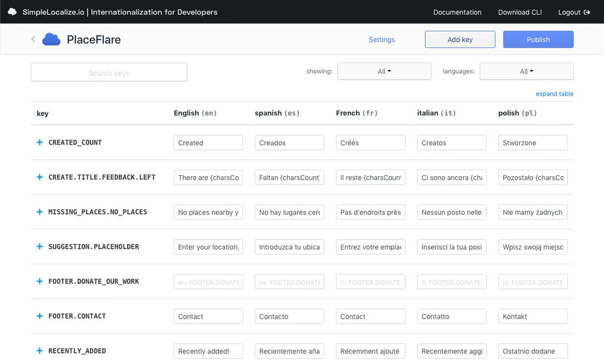
Task: Open project Settings
Action: (382, 40)
